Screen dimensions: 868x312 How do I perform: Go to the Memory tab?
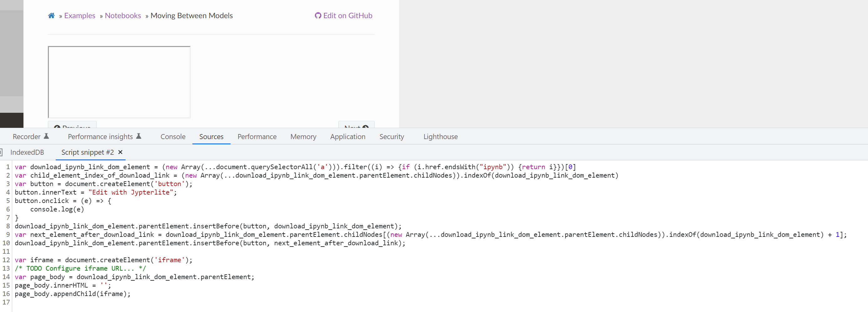point(303,137)
